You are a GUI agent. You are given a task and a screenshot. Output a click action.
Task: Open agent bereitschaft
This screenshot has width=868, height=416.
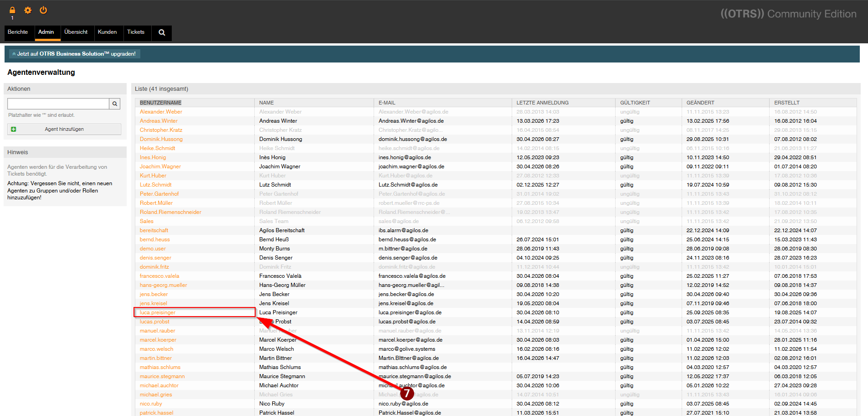click(154, 230)
